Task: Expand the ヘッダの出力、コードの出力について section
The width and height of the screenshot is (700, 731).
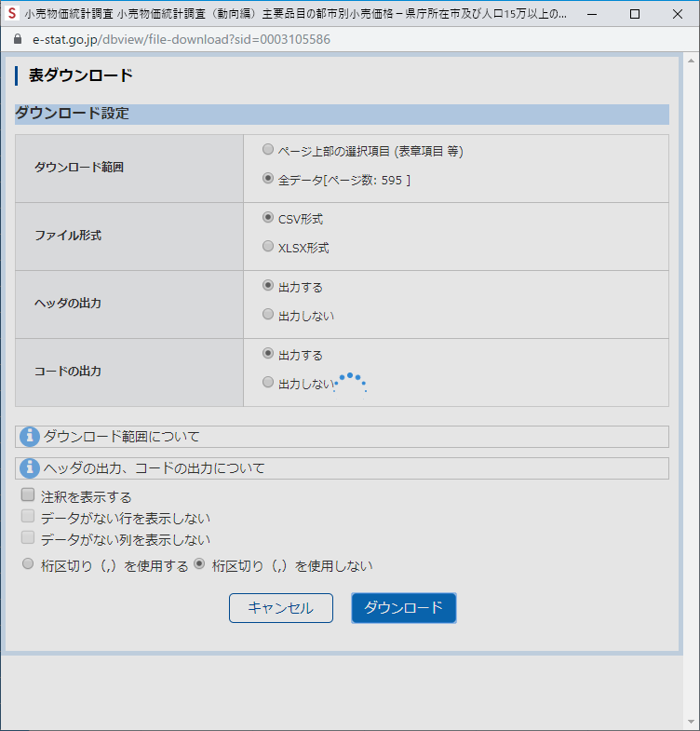Action: pyautogui.click(x=154, y=467)
